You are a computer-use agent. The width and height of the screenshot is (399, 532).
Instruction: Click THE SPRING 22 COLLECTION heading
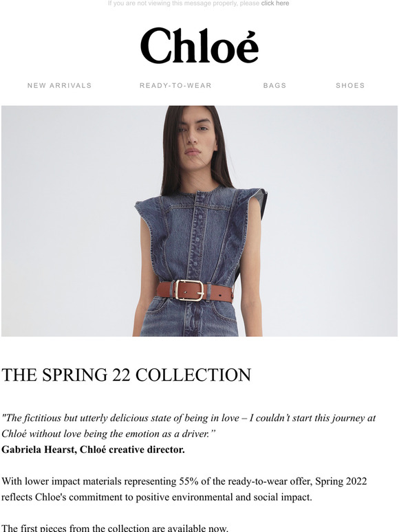point(127,375)
